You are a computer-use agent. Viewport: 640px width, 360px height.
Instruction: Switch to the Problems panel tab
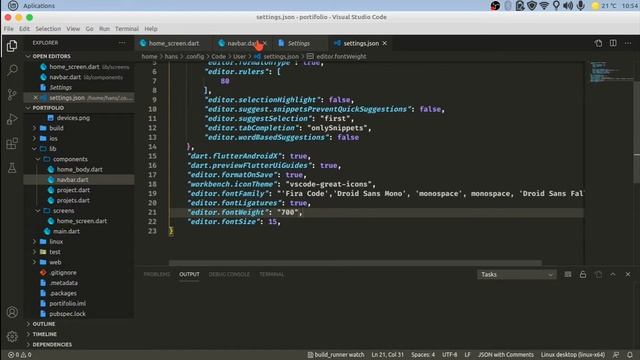157,274
